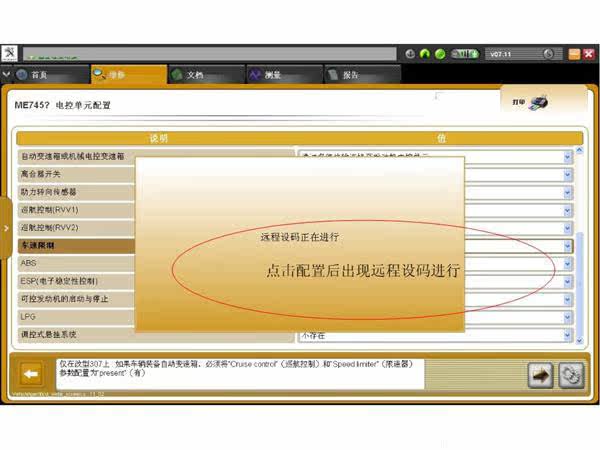Open the 首页 home tab
Viewport: 600px width, 450px height.
[51, 75]
